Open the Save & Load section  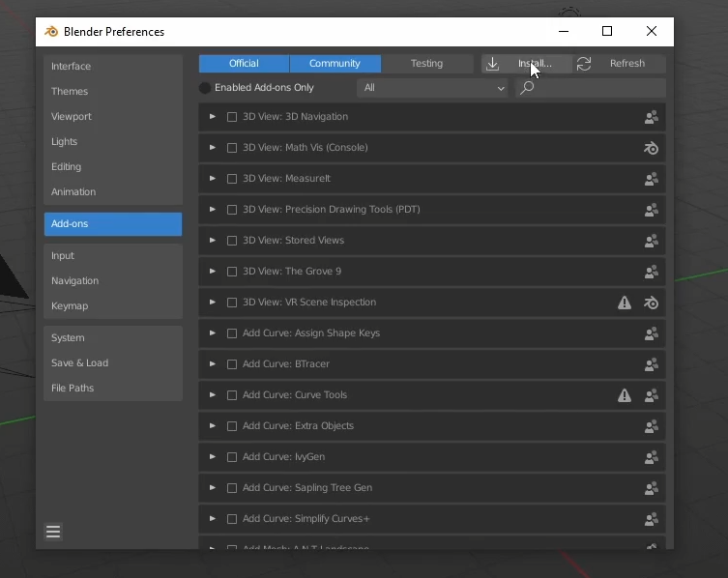(113, 363)
